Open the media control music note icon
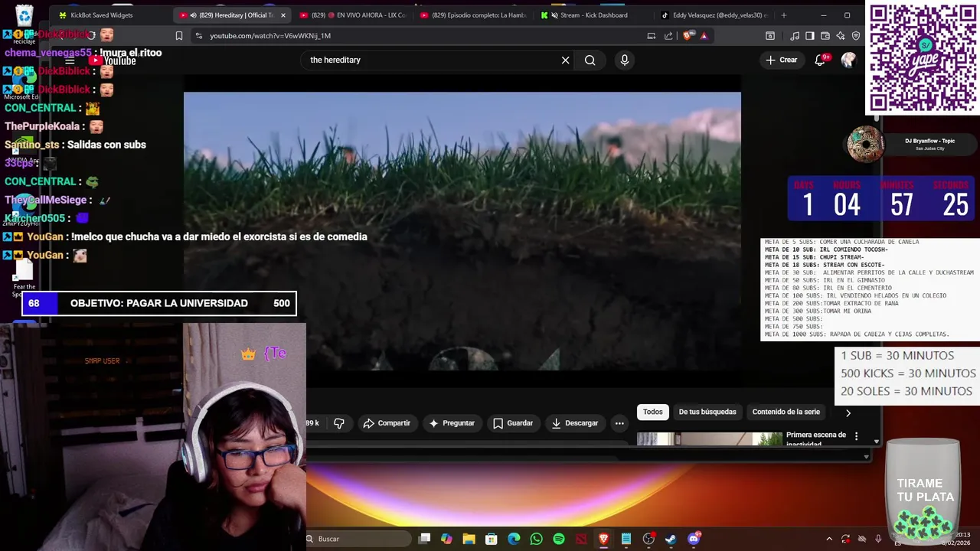This screenshot has width=980, height=551. 795,35
